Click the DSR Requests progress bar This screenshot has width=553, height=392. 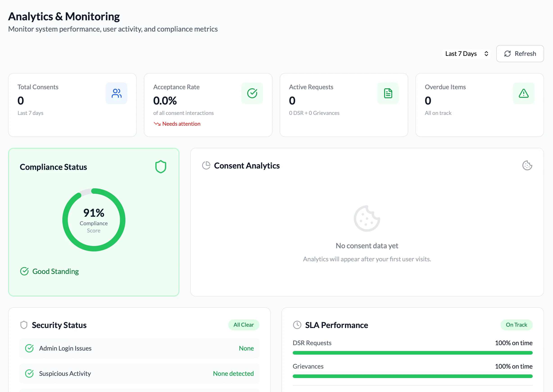pyautogui.click(x=412, y=353)
